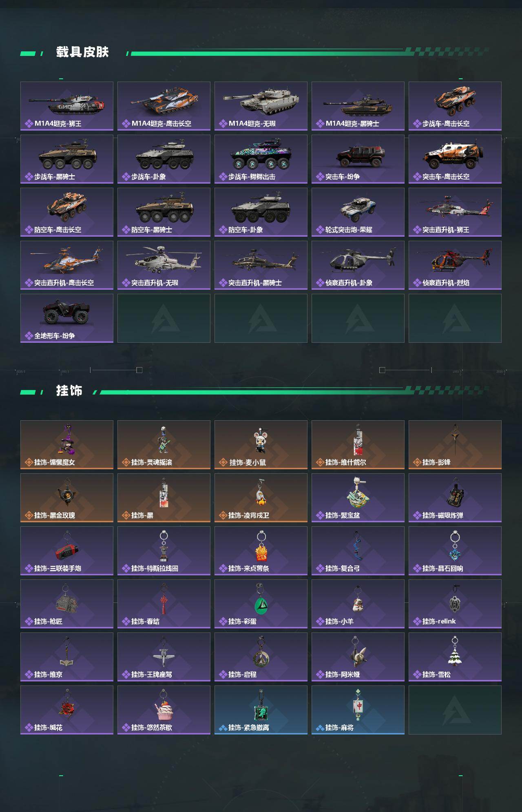Click the 挂饰-慵懒魔女 witch charm icon
This screenshot has height=812, width=522.
pos(67,439)
